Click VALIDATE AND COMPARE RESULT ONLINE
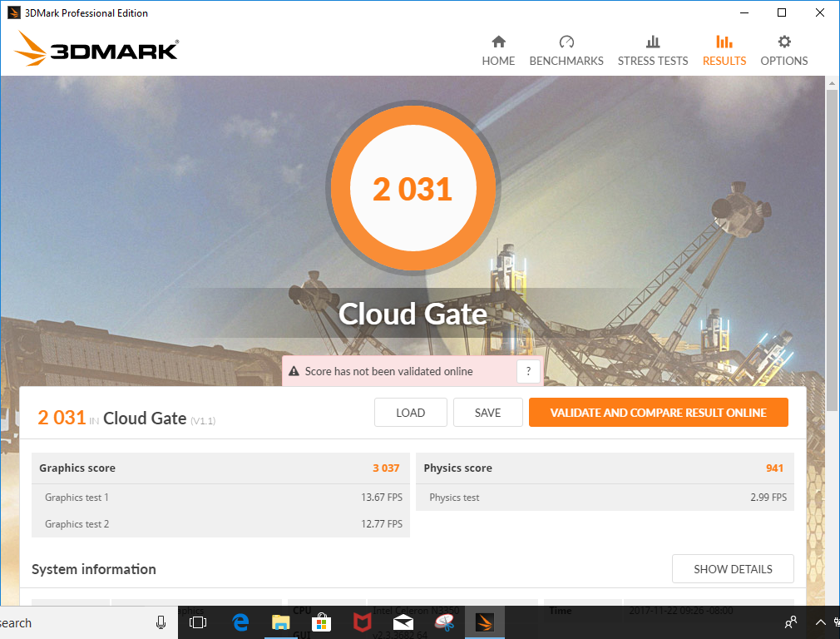Screen dimensions: 840x639 [659, 412]
